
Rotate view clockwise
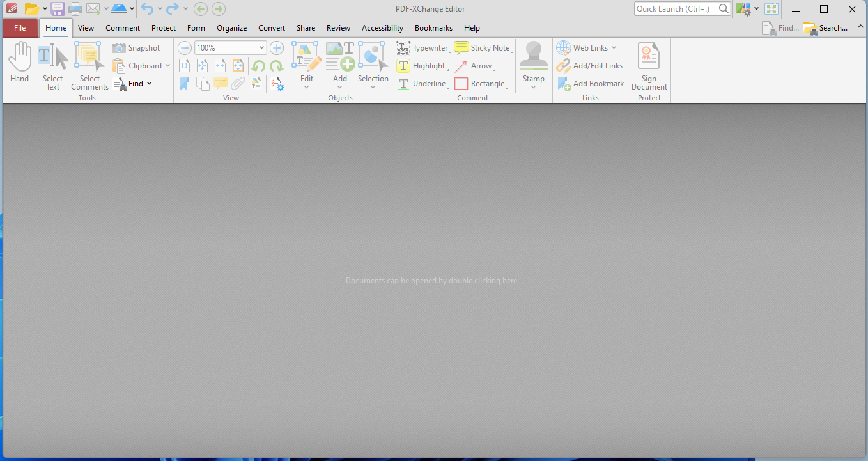coord(276,66)
